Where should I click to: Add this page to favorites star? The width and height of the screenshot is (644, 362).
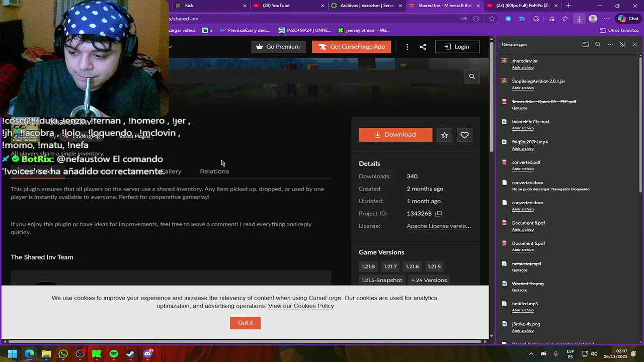[x=492, y=19]
